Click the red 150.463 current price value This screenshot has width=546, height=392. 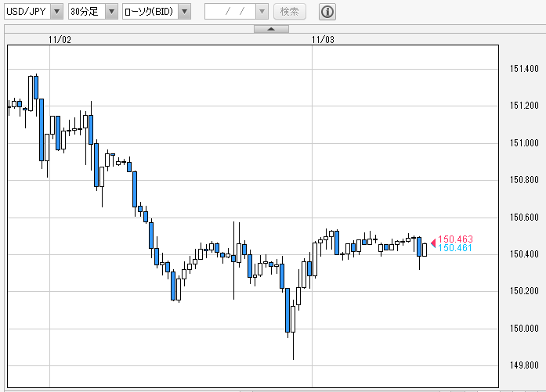pos(455,239)
